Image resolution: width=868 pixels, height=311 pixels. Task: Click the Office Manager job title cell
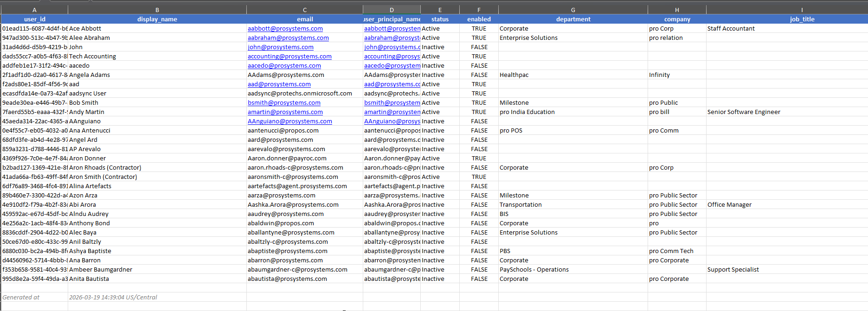(787, 204)
